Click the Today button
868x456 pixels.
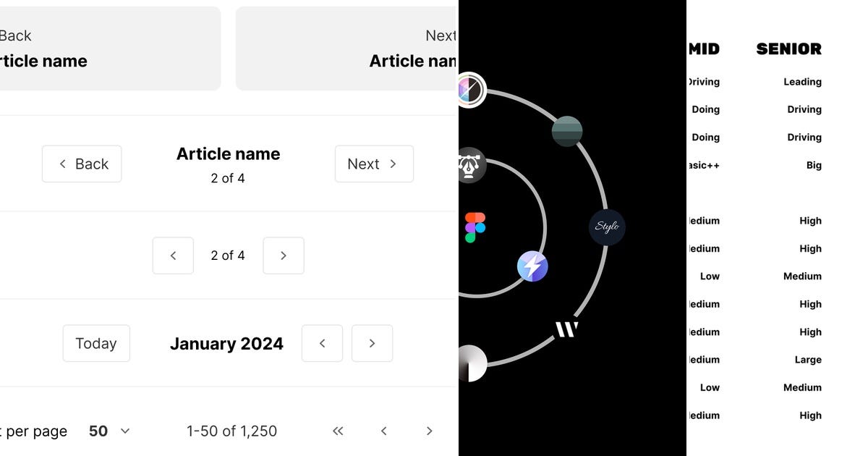point(96,343)
